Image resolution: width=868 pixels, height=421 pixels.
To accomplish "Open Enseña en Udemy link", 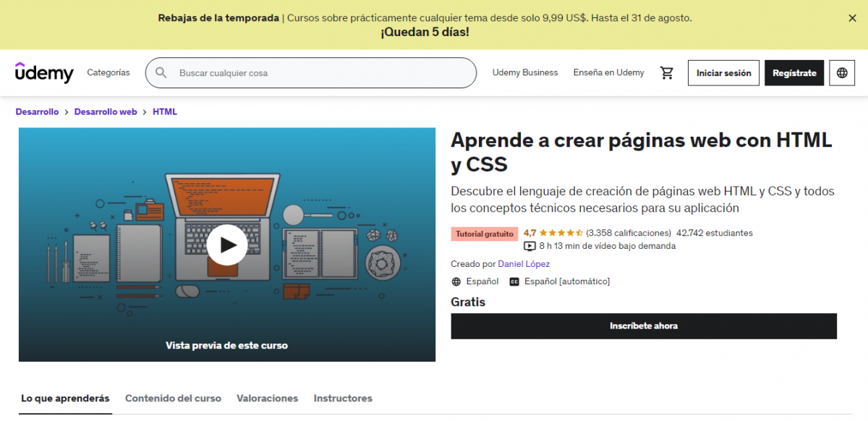I will [608, 73].
